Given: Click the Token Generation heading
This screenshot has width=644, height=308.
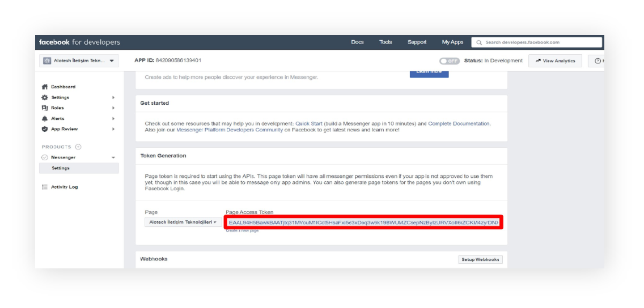Looking at the screenshot, I should pyautogui.click(x=163, y=156).
